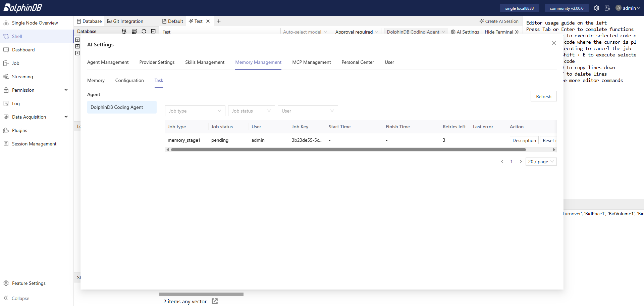The height and width of the screenshot is (306, 644).
Task: Open the admin account dropdown
Action: point(631,8)
